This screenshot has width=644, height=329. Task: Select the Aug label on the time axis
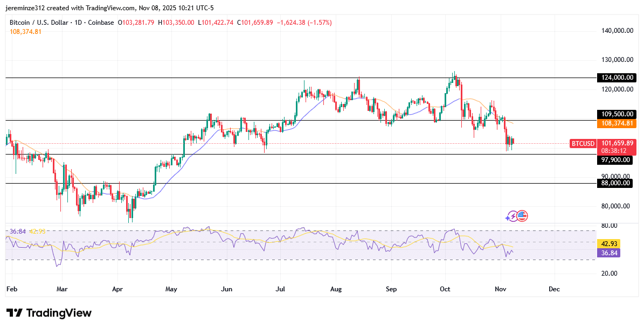pos(336,289)
